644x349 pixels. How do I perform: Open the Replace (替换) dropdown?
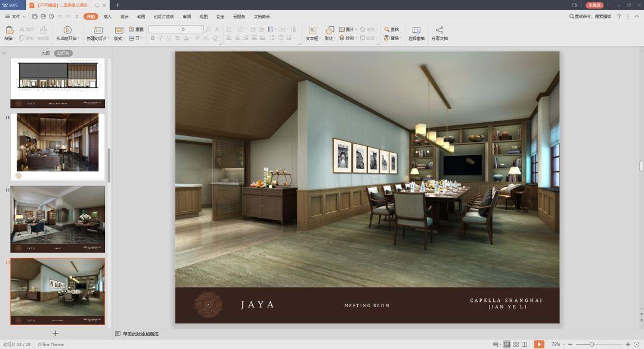pos(393,38)
